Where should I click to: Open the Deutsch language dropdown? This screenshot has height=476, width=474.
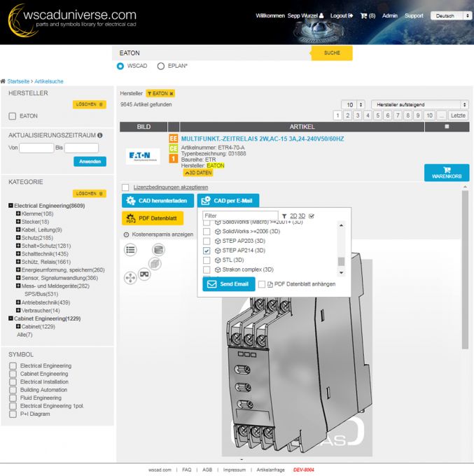coord(451,16)
